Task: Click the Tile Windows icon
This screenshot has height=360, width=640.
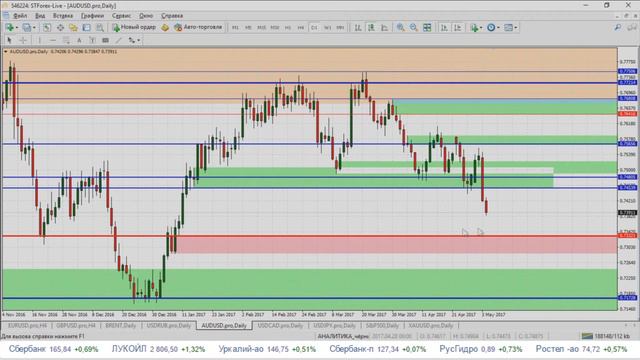Action: tap(427, 27)
